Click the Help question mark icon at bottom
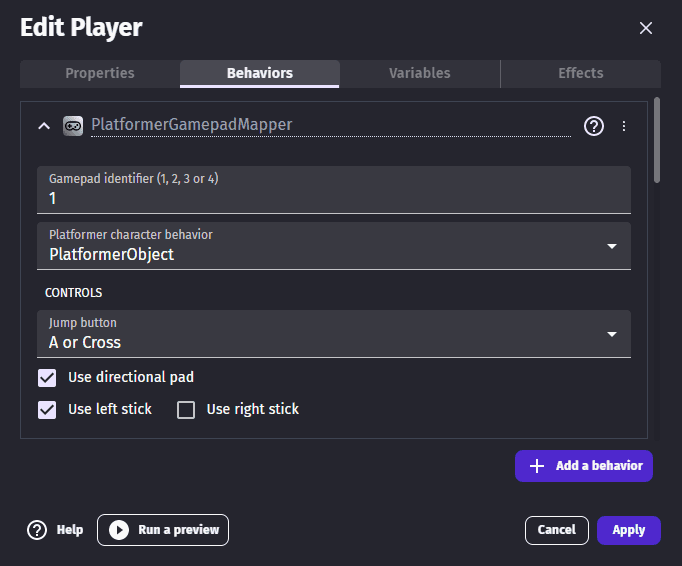Image resolution: width=682 pixels, height=566 pixels. click(37, 530)
